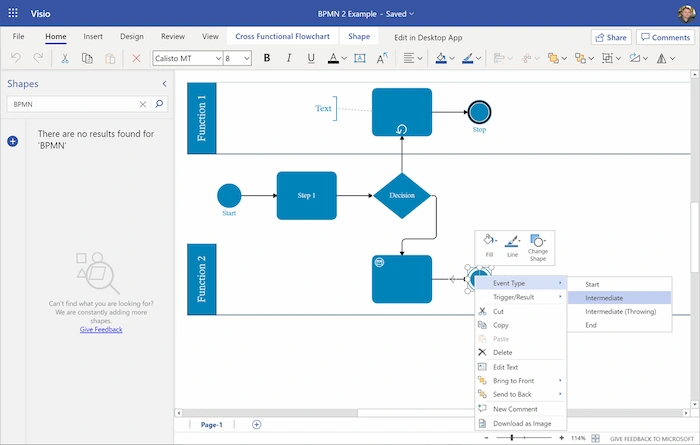This screenshot has width=700, height=445.
Task: Open the Shape contextual tab
Action: [x=359, y=37]
